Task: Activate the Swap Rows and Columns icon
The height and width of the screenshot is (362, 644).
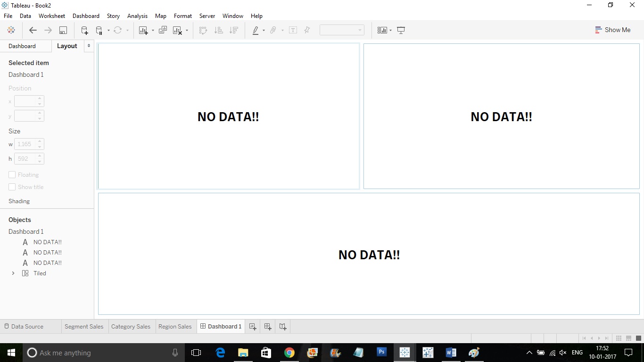Action: (203, 30)
